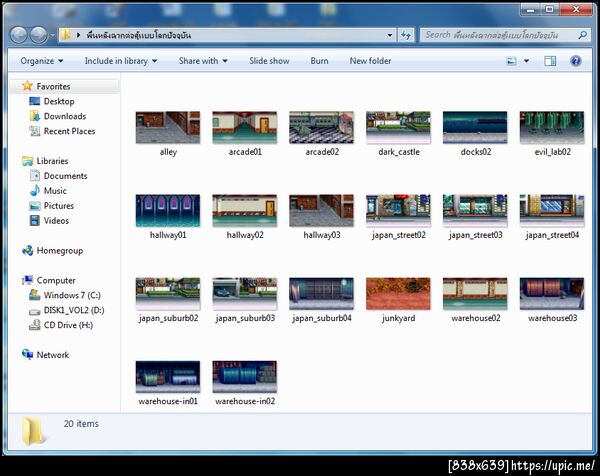Open the Help question mark icon
The image size is (600, 476).
click(x=576, y=61)
